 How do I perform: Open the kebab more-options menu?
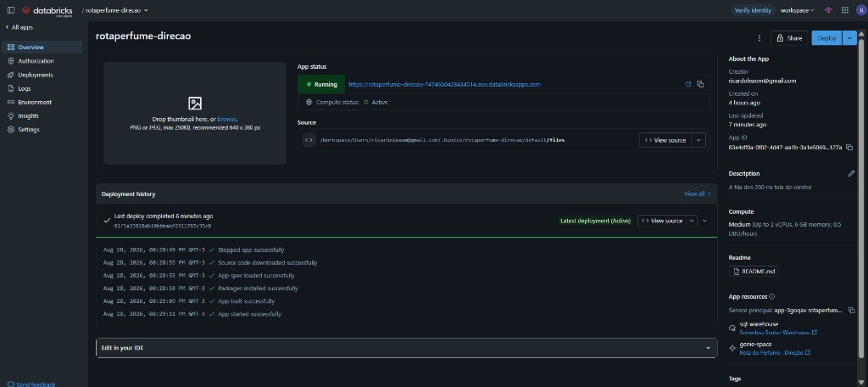pos(759,38)
